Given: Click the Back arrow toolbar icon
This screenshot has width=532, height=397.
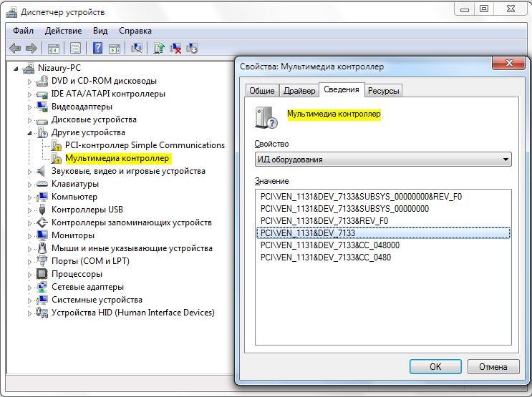Looking at the screenshot, I should (x=15, y=48).
